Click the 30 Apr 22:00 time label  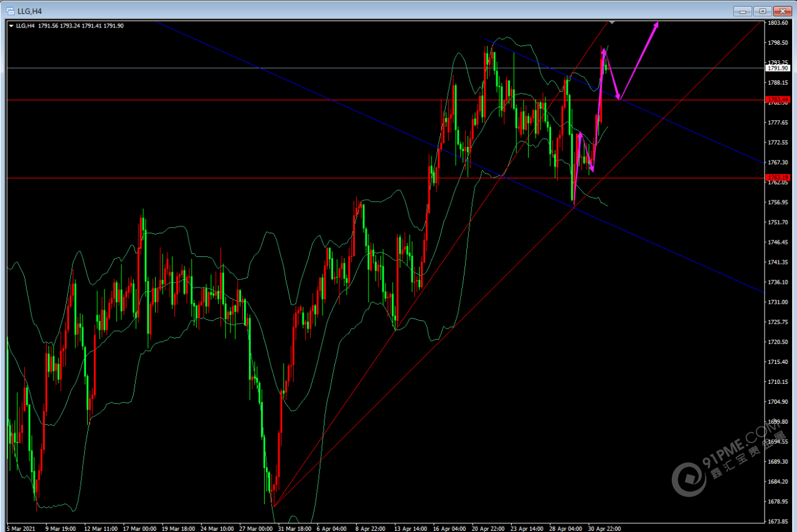click(x=605, y=528)
